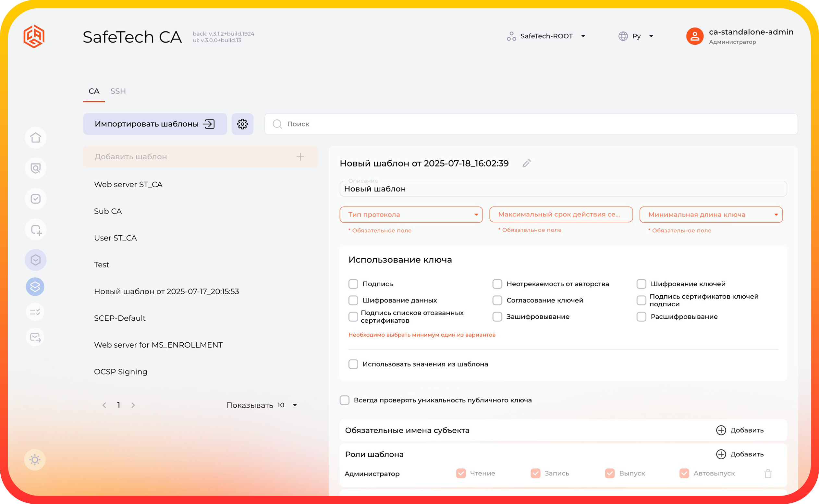Image resolution: width=819 pixels, height=504 pixels.
Task: Open the SafeTech-ROOT CA selector
Action: click(546, 36)
